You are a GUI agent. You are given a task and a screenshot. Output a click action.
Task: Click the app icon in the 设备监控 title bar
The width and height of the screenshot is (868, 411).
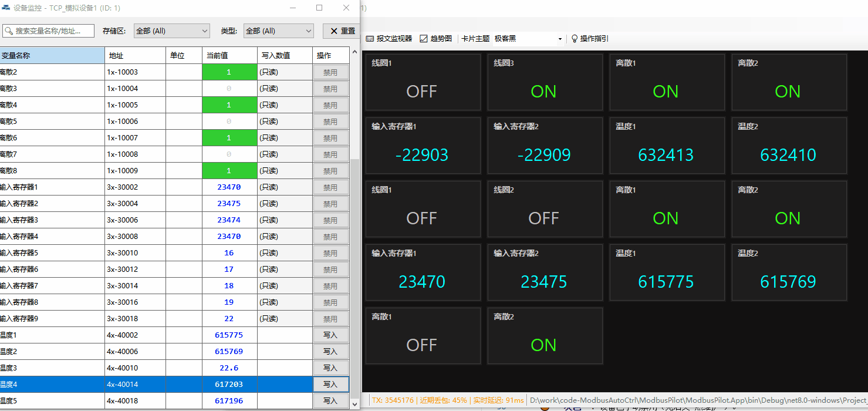pyautogui.click(x=6, y=8)
